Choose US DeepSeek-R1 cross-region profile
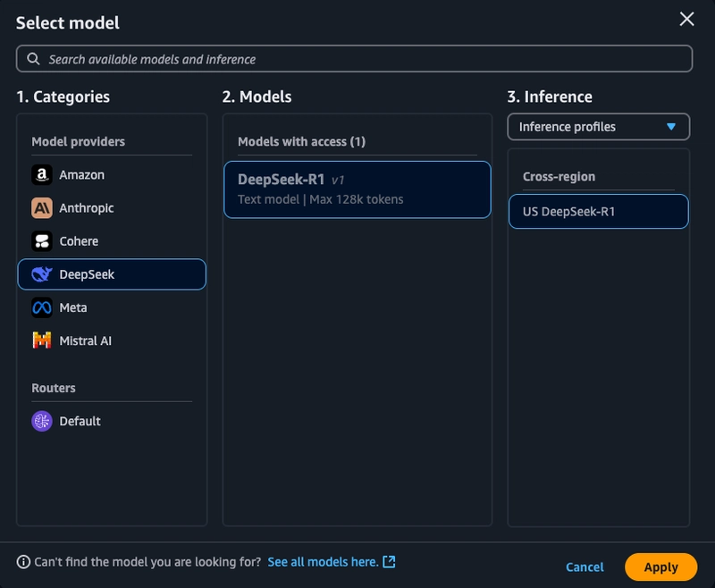 pos(598,212)
